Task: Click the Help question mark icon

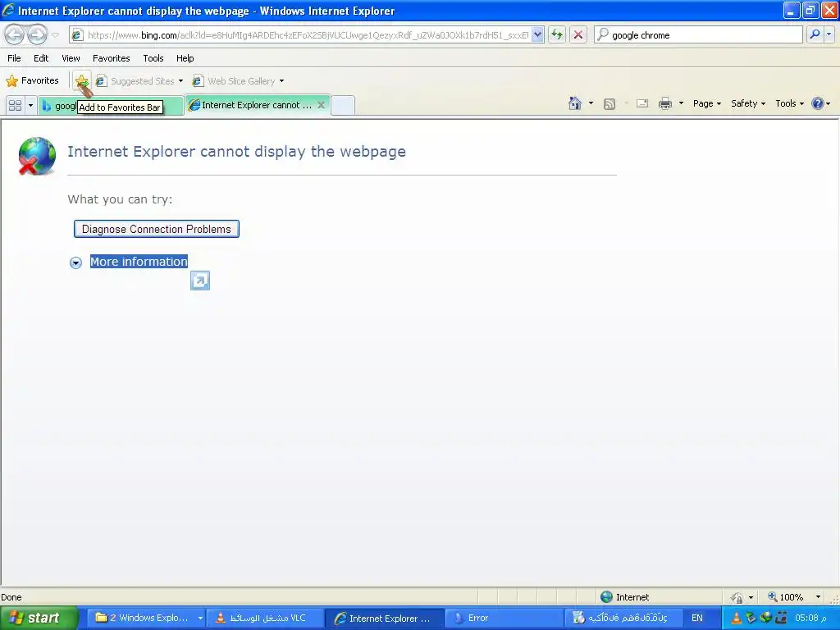Action: (x=818, y=103)
